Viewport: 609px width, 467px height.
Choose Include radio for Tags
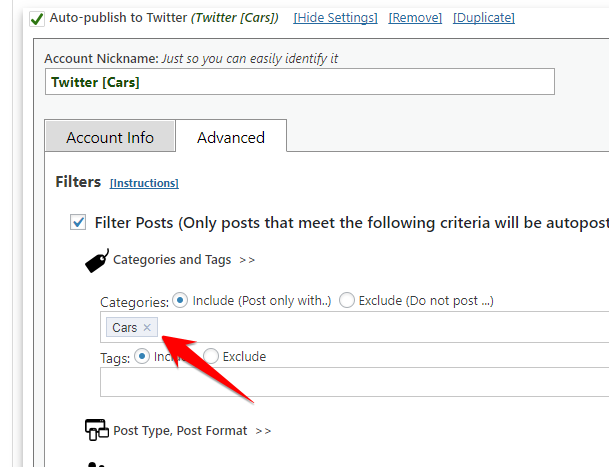point(141,356)
